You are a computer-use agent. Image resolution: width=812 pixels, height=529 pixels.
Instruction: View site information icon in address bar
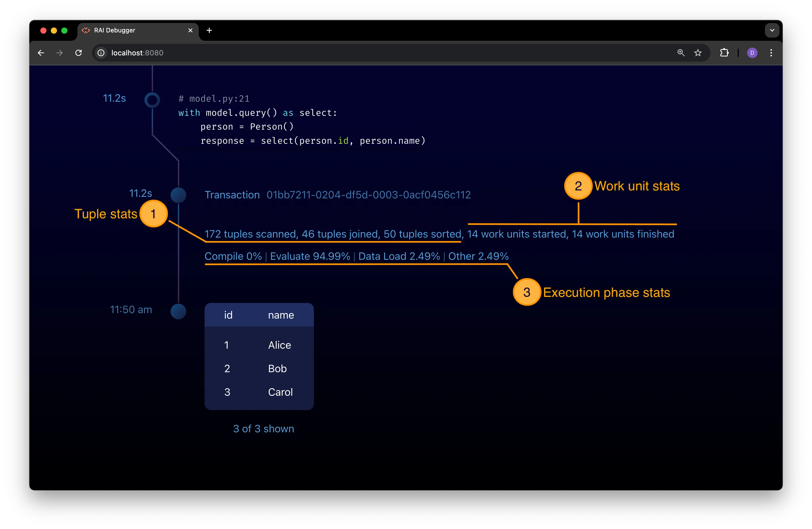pyautogui.click(x=101, y=53)
